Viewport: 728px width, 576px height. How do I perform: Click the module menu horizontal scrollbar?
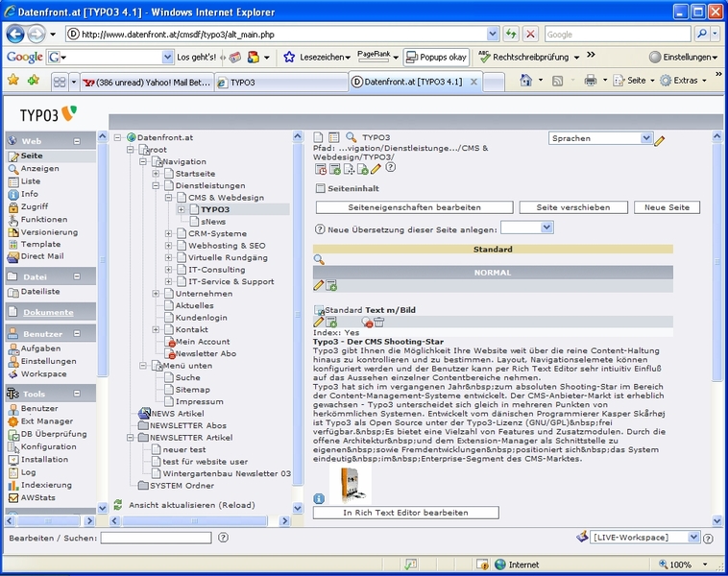(x=49, y=520)
